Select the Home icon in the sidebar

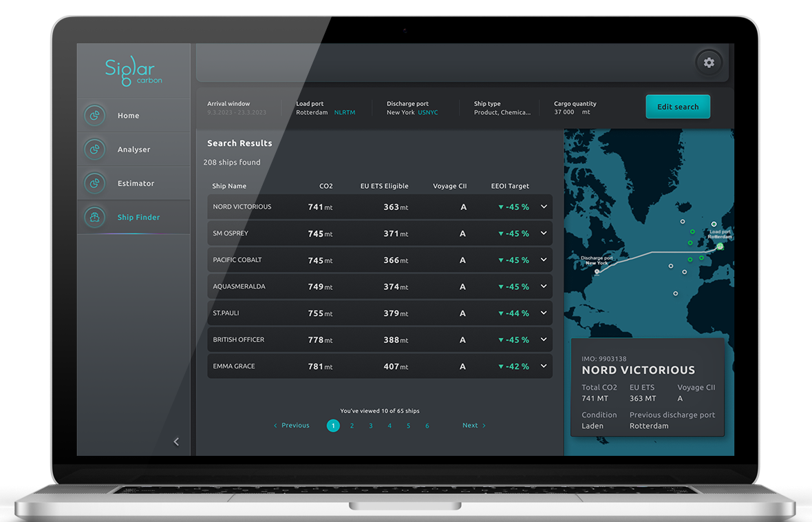coord(95,115)
